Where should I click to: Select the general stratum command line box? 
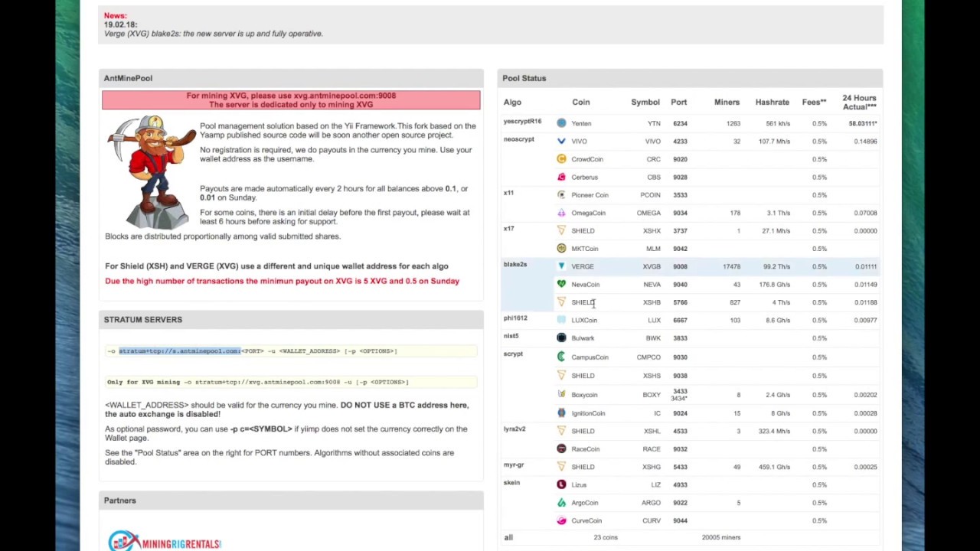coord(291,351)
